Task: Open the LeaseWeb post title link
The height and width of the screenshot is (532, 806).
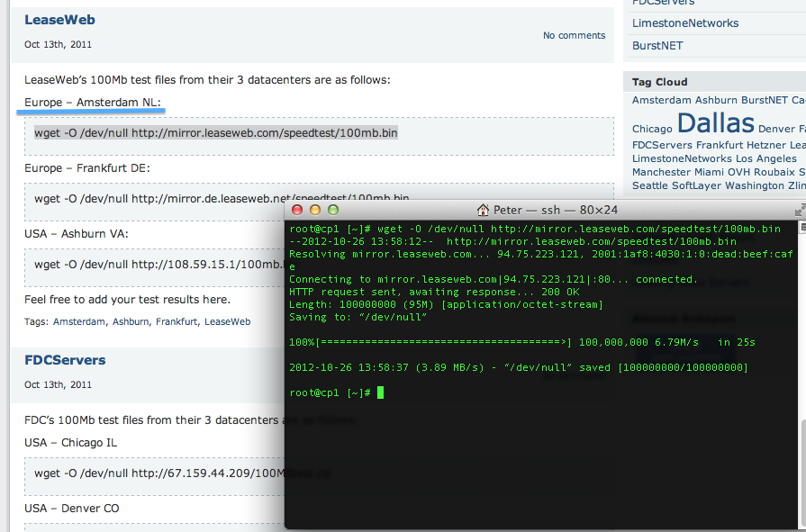Action: (59, 20)
